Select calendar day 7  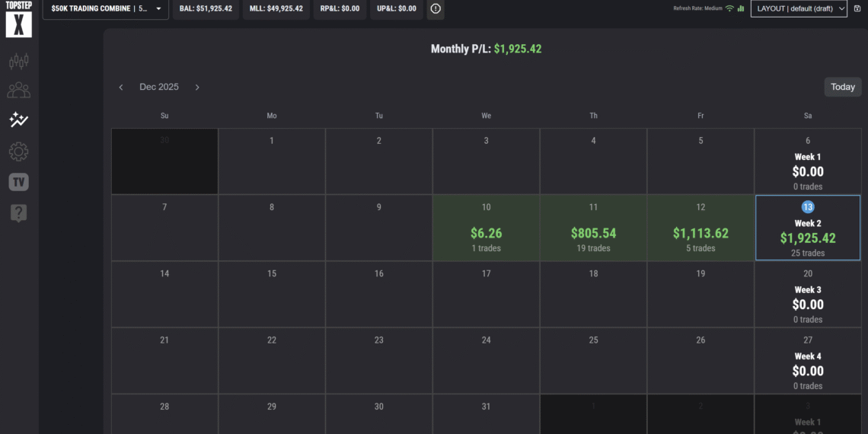point(164,228)
